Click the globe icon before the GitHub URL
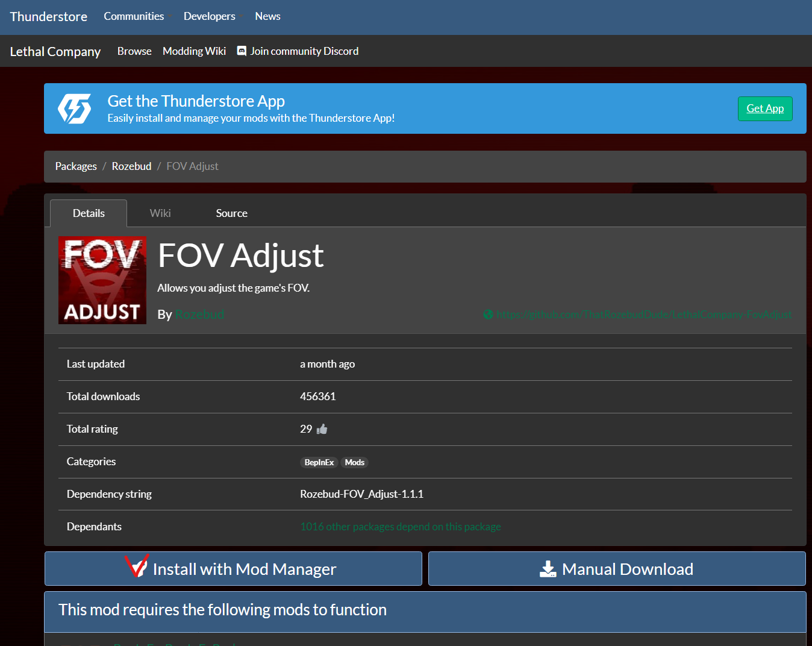 click(488, 315)
